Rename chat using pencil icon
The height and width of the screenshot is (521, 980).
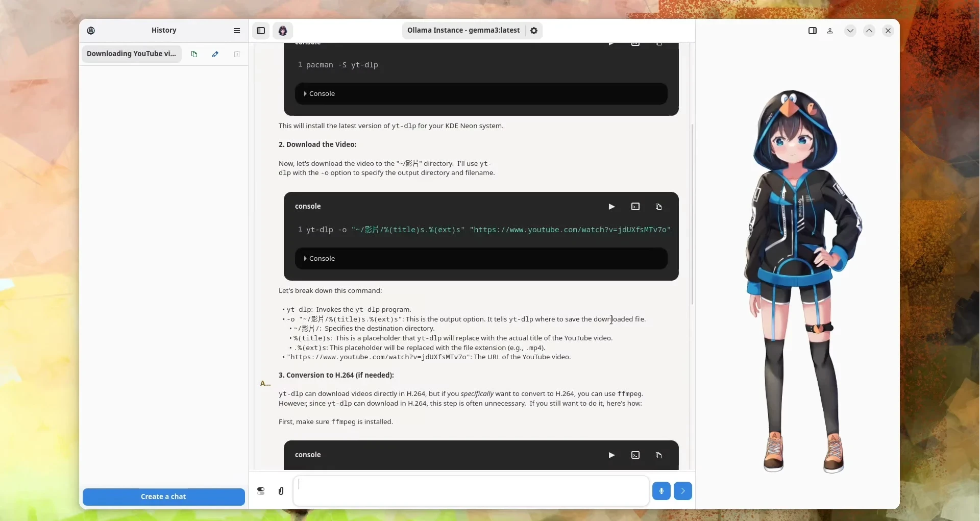pos(215,54)
